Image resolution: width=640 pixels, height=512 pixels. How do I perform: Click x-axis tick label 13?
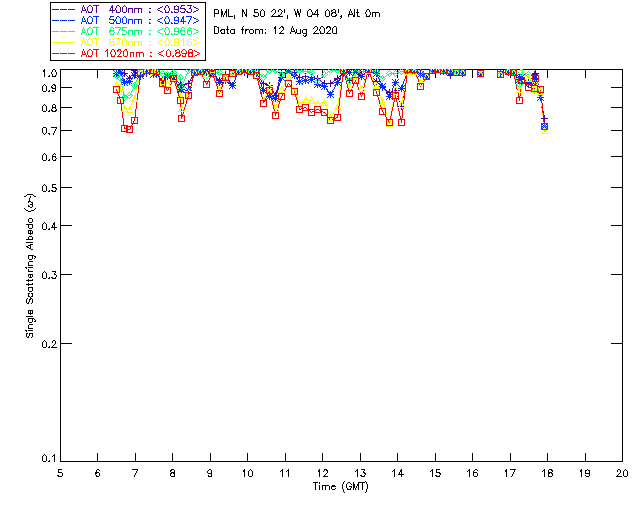pyautogui.click(x=360, y=474)
